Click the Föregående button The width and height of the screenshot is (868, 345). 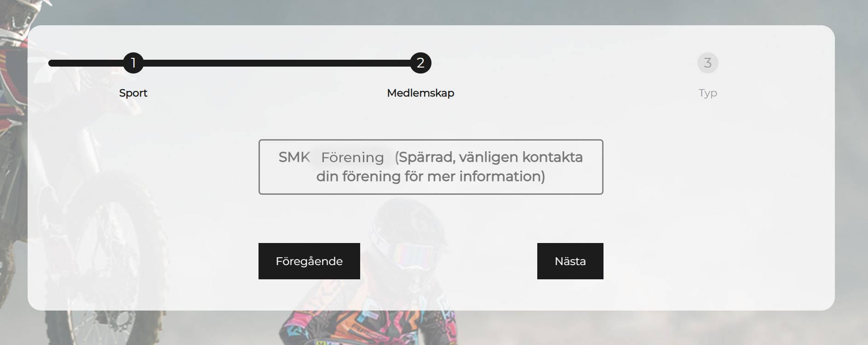tap(309, 261)
